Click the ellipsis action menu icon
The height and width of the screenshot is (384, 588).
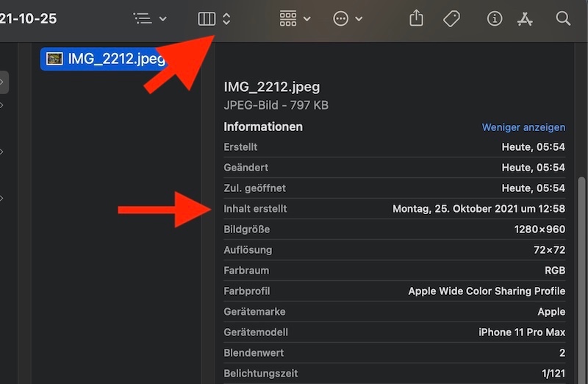(x=340, y=18)
